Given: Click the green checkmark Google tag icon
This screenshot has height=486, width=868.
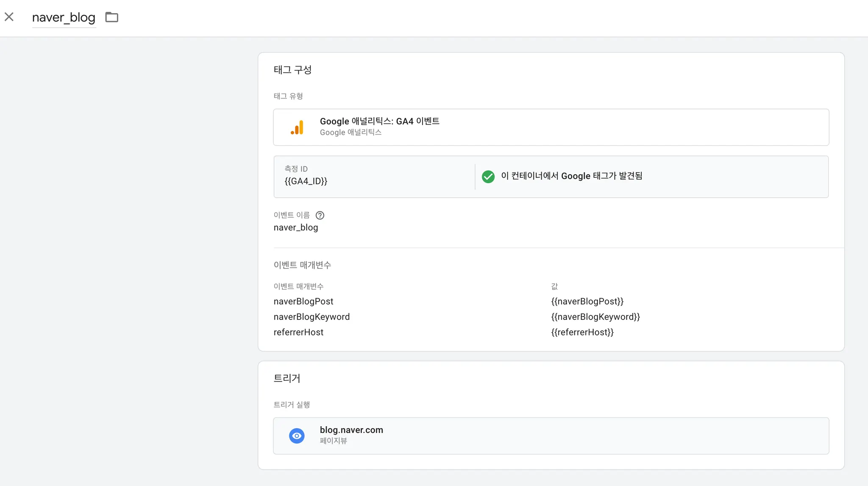Looking at the screenshot, I should [488, 176].
